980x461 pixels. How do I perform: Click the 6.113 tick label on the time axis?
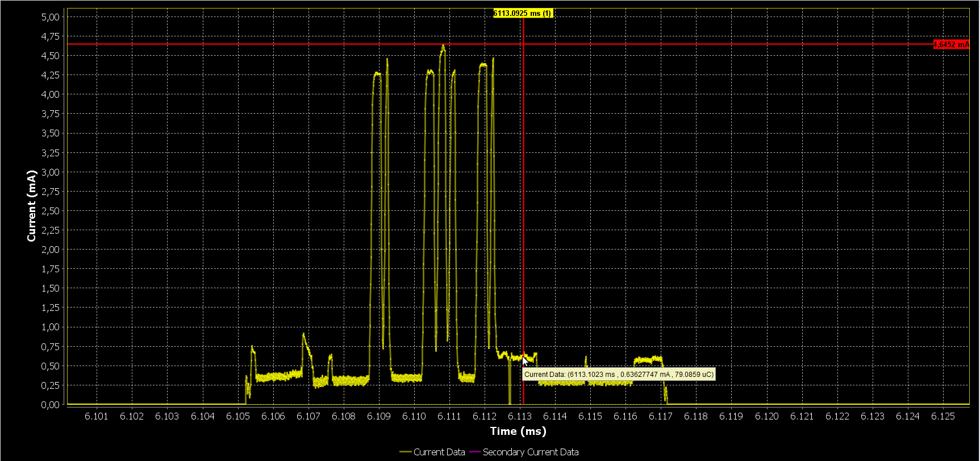(x=520, y=416)
